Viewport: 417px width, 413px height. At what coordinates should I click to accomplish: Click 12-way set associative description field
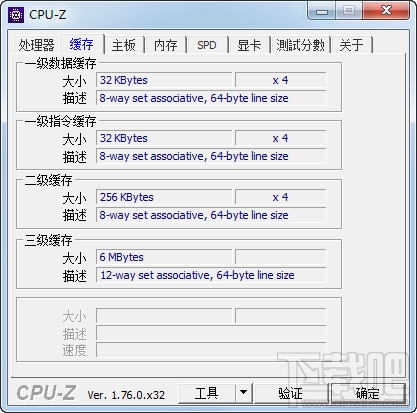[211, 275]
